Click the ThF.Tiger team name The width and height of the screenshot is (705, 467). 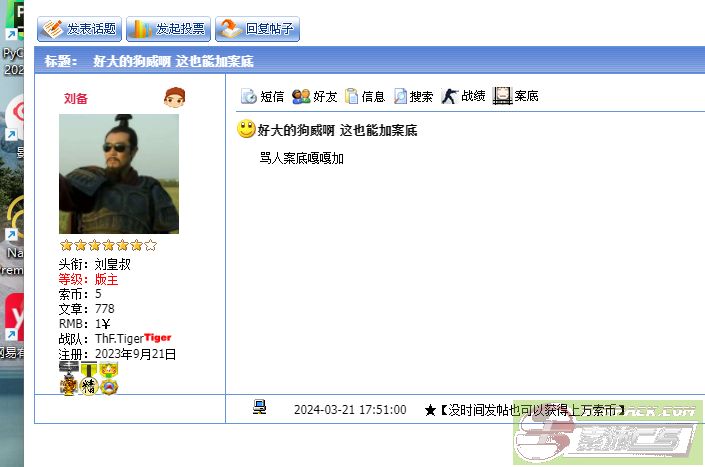[119, 338]
